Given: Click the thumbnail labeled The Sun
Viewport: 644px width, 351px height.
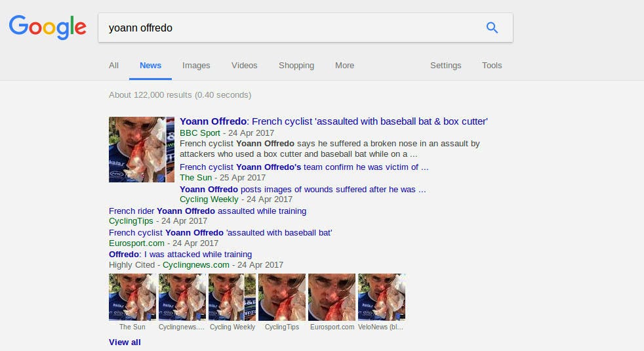Looking at the screenshot, I should coord(132,297).
